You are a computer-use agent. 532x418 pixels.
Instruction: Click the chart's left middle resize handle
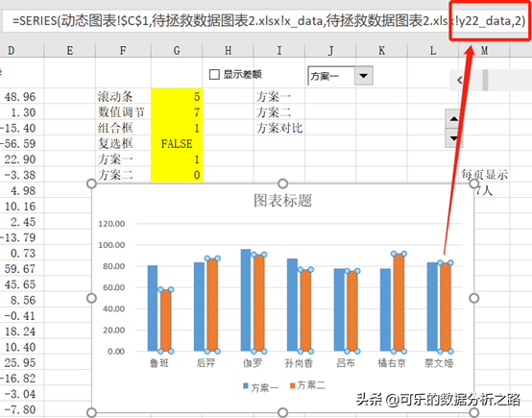(x=91, y=298)
